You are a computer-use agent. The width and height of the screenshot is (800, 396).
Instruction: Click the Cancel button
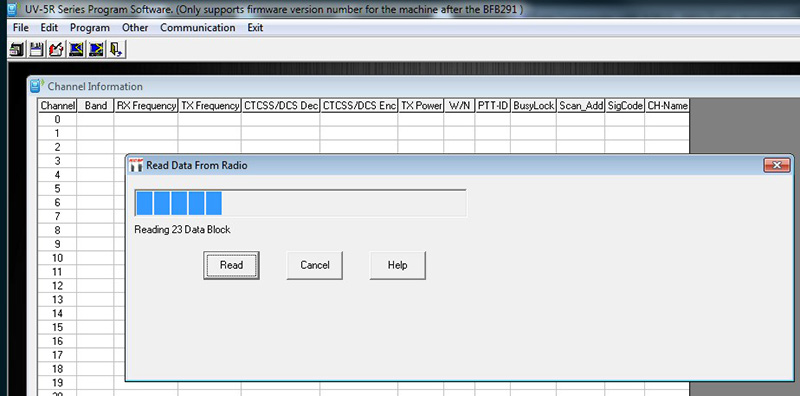[315, 265]
